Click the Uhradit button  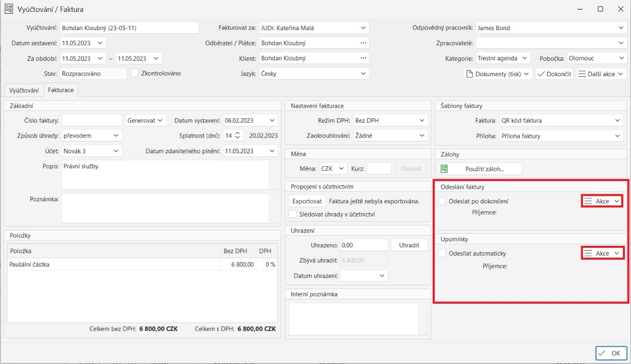pyautogui.click(x=409, y=245)
